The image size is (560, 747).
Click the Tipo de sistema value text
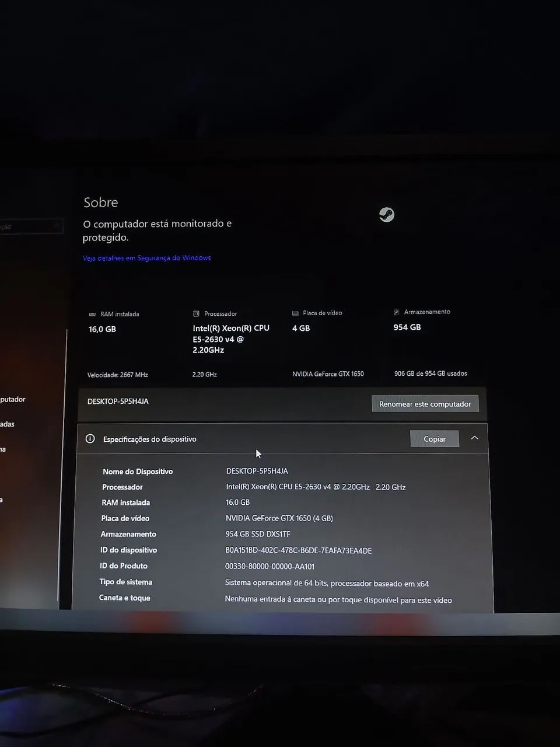point(327,583)
